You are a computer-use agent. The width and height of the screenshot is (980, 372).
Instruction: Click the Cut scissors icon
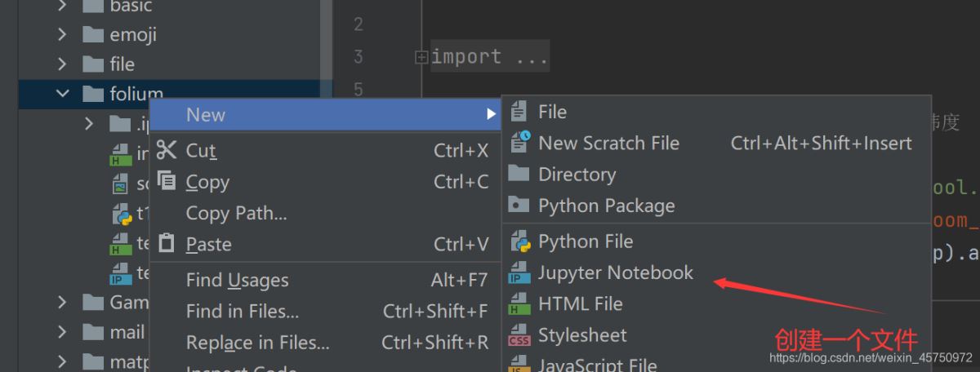167,150
